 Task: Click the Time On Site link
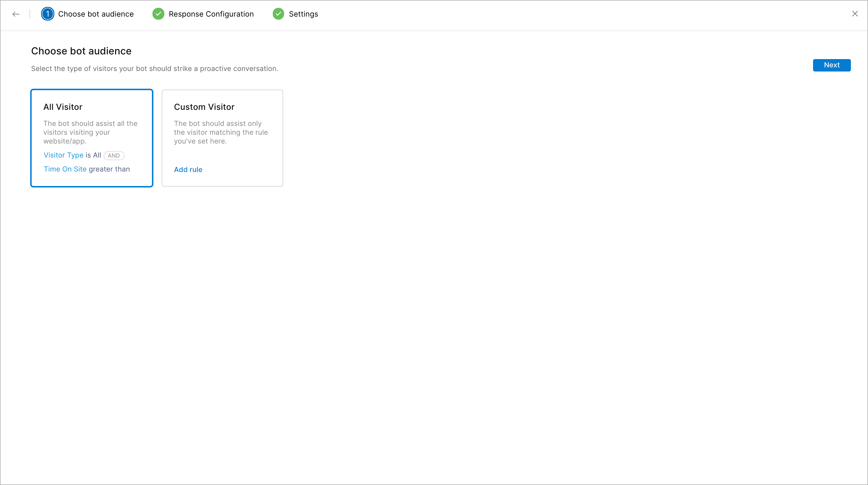65,169
